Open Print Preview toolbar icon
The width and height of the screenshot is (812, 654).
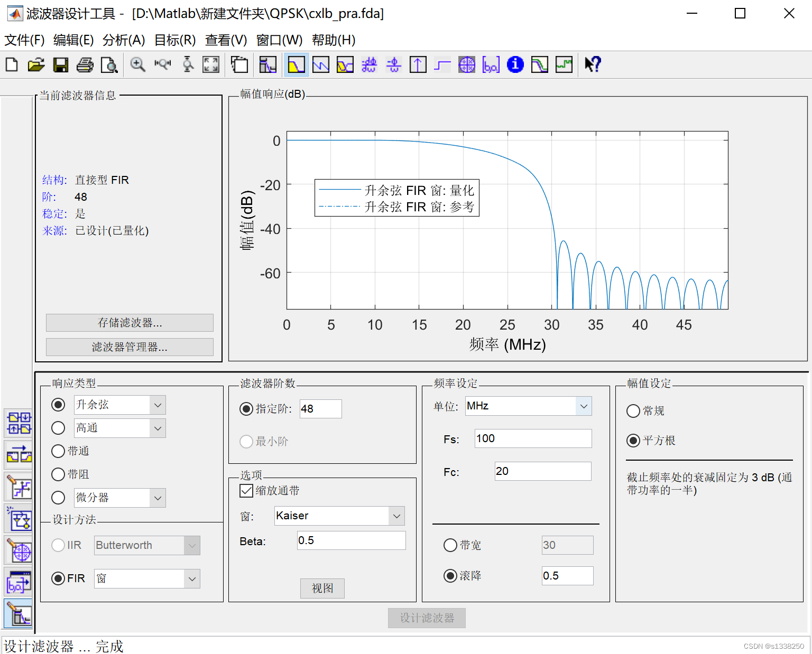(x=109, y=65)
